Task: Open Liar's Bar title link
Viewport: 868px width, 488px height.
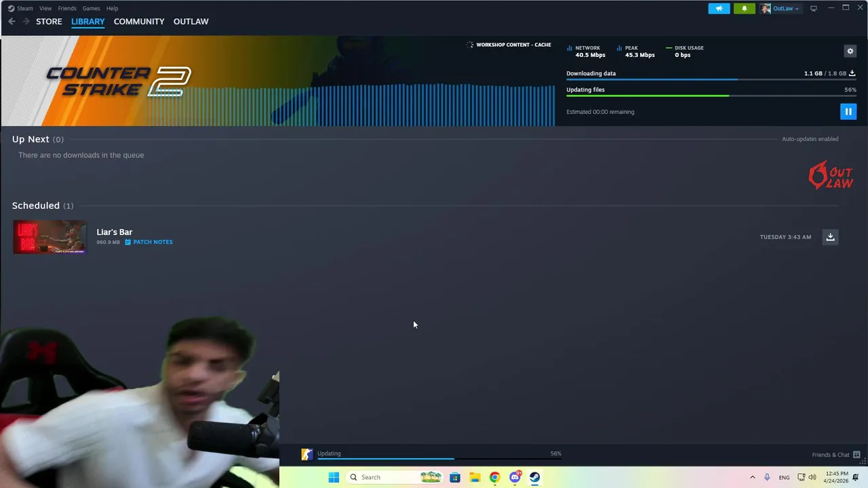Action: click(114, 232)
